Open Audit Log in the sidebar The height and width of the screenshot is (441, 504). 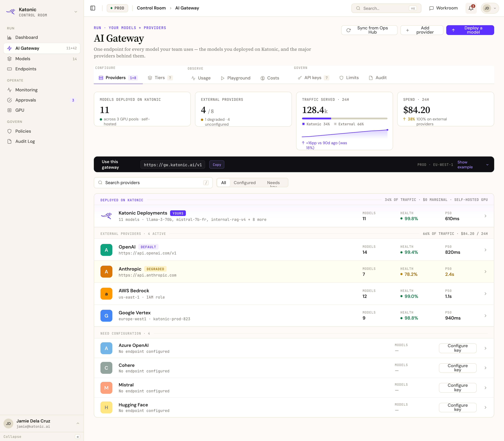pyautogui.click(x=42, y=142)
